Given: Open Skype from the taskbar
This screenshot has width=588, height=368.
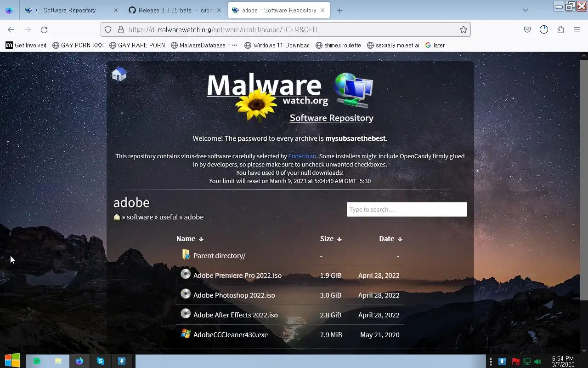Looking at the screenshot, I should [101, 361].
